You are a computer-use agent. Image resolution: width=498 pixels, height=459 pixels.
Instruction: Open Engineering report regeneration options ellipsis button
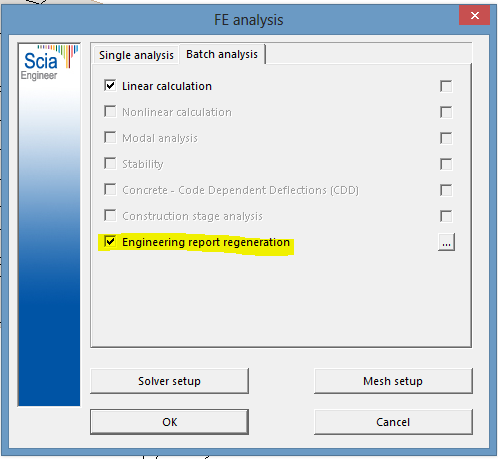pos(446,242)
